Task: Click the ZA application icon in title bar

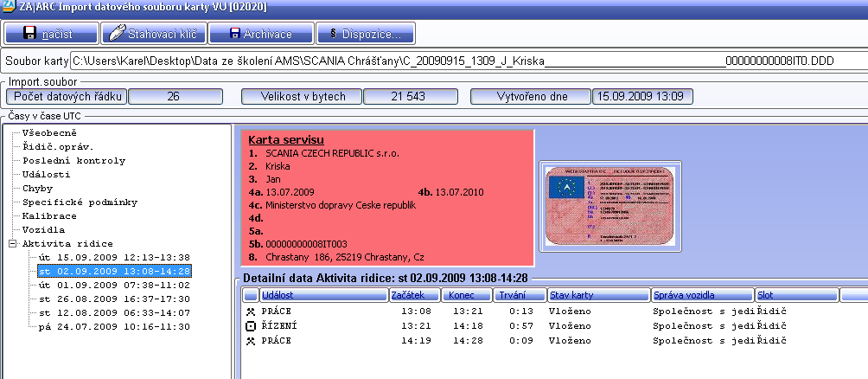Action: (9, 7)
